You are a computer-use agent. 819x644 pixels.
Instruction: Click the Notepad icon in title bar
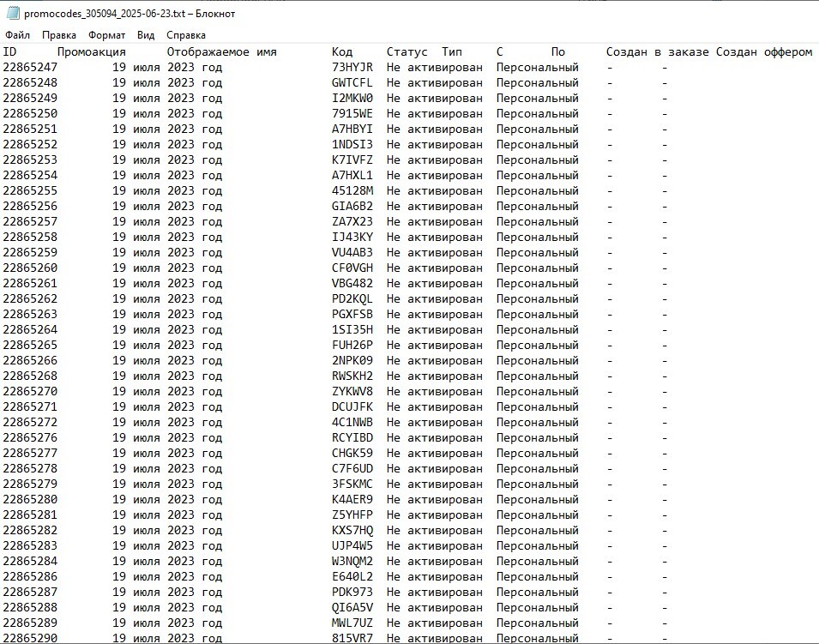point(13,14)
